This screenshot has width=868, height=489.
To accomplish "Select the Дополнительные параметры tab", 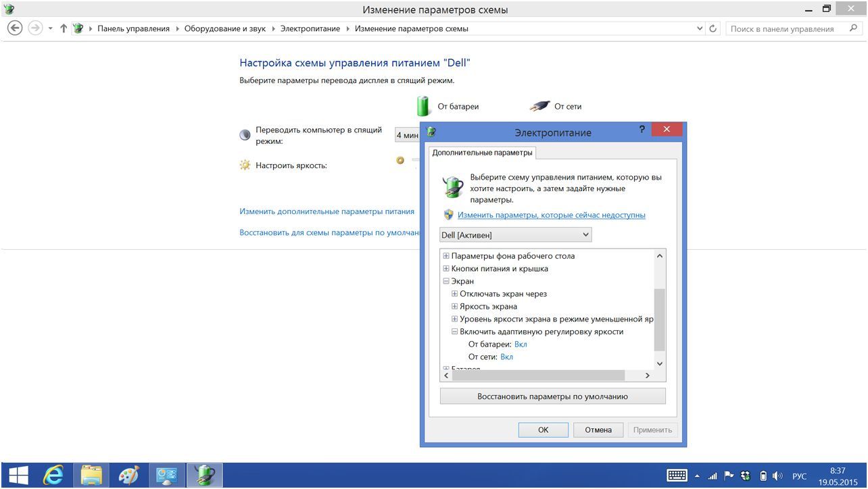I will click(482, 153).
